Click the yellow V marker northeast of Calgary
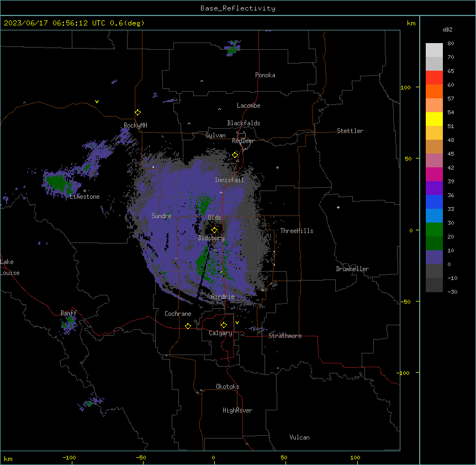Viewport: 476px width, 465px height. [x=237, y=323]
